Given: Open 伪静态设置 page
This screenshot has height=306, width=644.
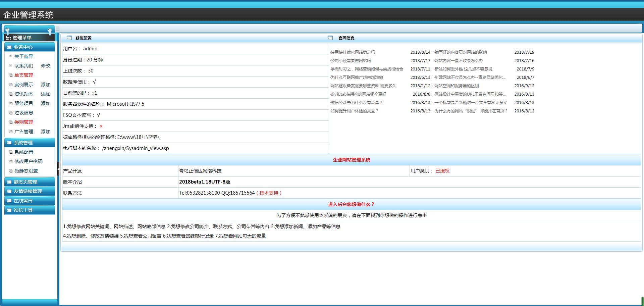Looking at the screenshot, I should pos(26,171).
